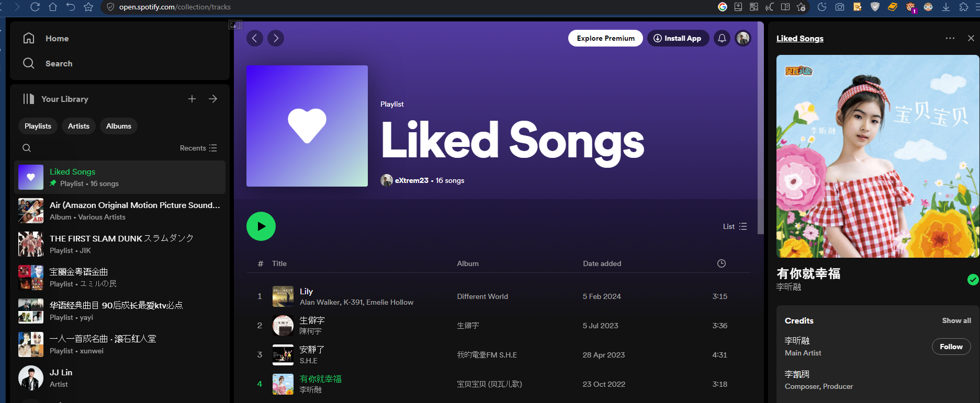980x403 pixels.
Task: Open 一人一首成名曲 playlist
Action: coord(120,344)
